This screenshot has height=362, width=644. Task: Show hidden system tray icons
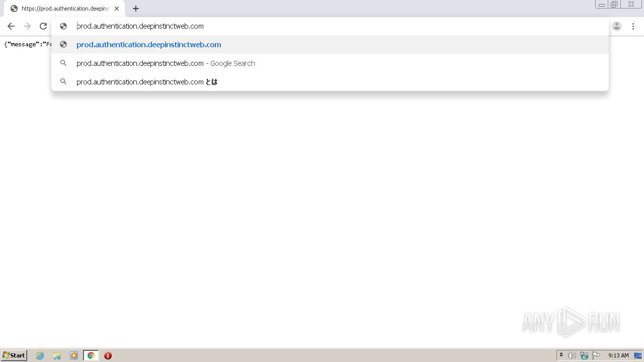(561, 355)
